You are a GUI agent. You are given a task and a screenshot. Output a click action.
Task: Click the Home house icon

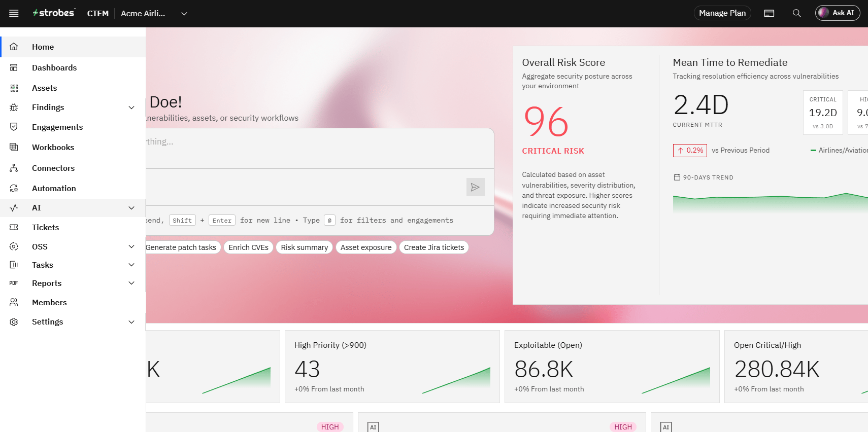click(14, 47)
